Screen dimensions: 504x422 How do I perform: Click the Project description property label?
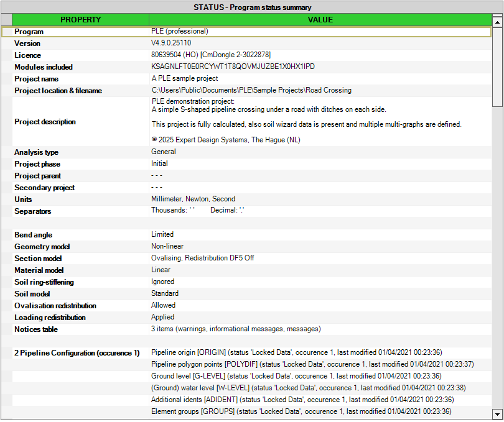45,122
